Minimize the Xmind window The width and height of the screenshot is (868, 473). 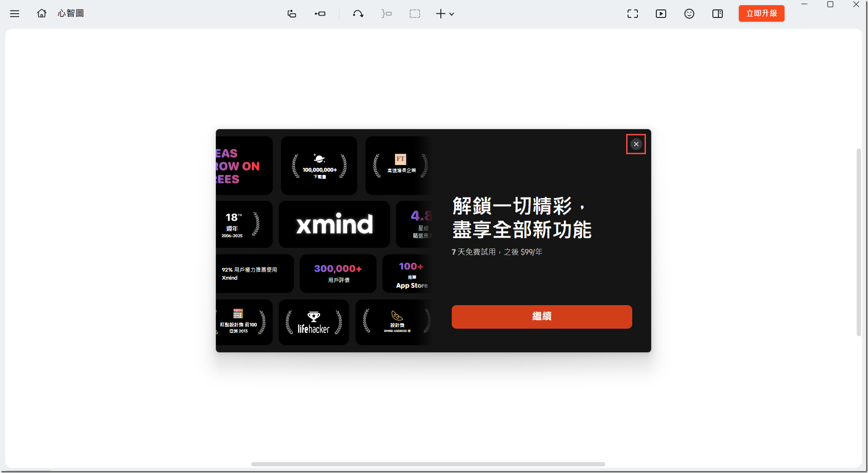coord(804,4)
